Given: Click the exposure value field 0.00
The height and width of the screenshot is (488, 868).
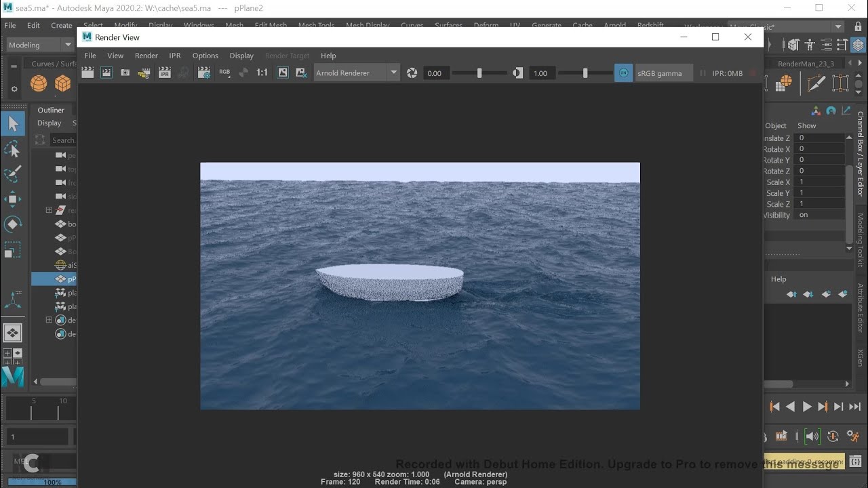Looking at the screenshot, I should pyautogui.click(x=435, y=73).
